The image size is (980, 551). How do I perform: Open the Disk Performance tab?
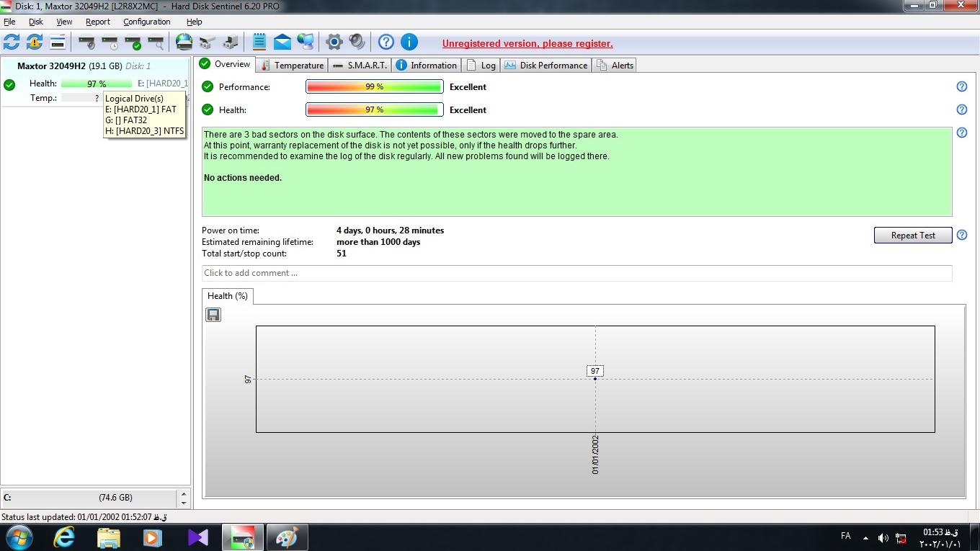pos(546,66)
